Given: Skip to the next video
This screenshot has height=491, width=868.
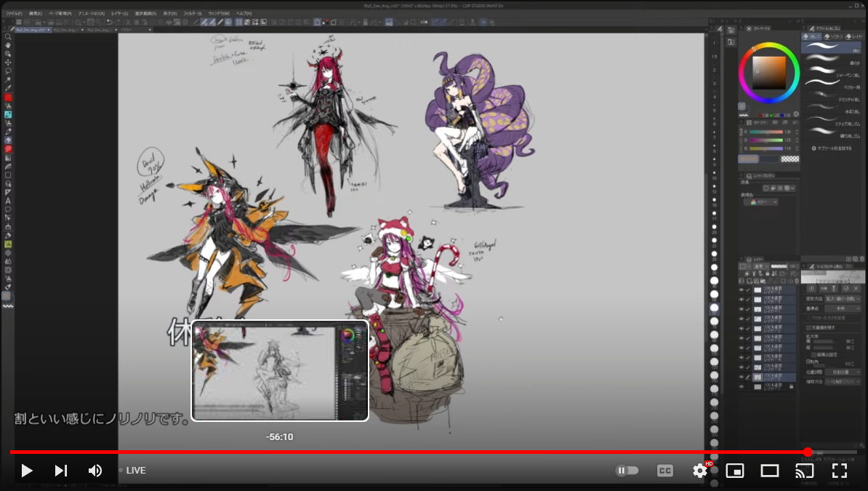Looking at the screenshot, I should pos(61,471).
